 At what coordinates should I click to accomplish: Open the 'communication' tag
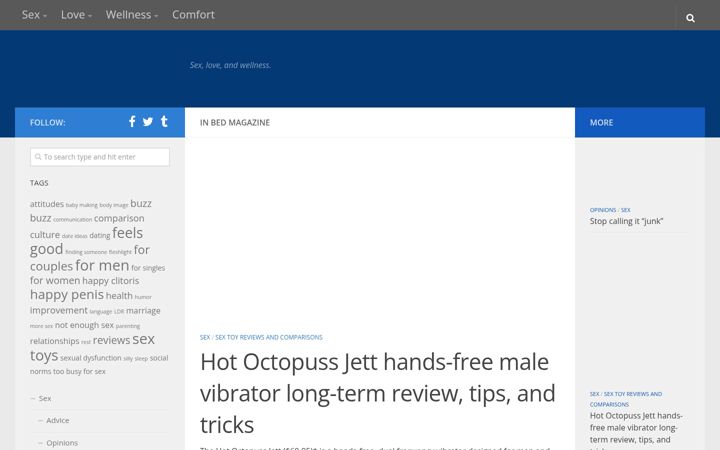(73, 220)
